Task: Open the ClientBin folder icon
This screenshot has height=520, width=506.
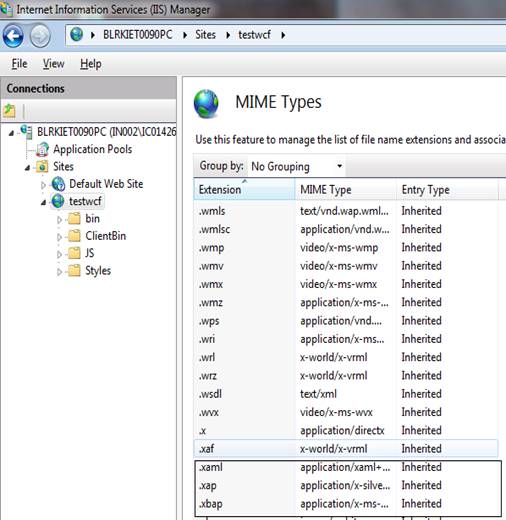Action: coord(74,236)
